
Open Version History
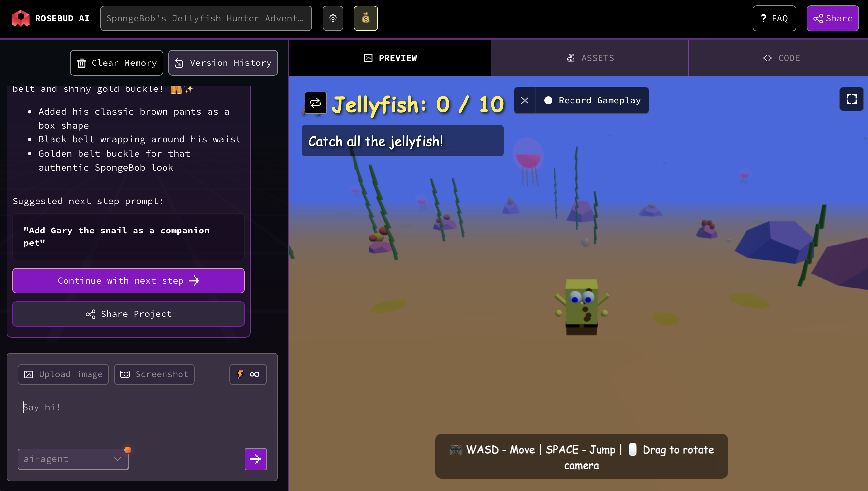point(223,63)
